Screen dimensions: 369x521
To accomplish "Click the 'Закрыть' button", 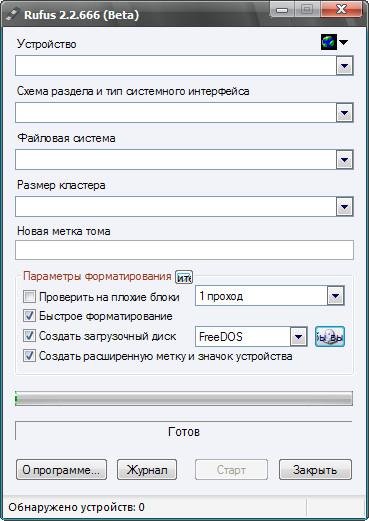I will pyautogui.click(x=315, y=470).
